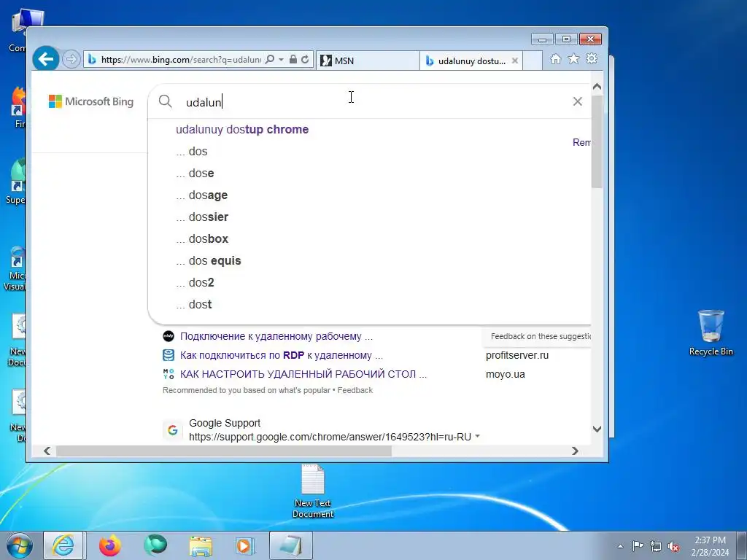This screenshot has height=560, width=747.
Task: Open 'Подключение к удаленному рабочему' link
Action: 276,336
